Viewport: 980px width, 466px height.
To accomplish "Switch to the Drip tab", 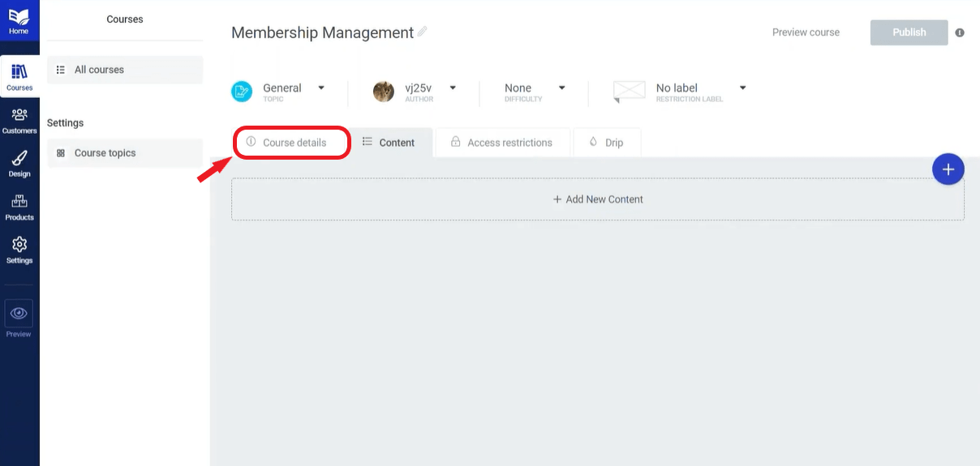I will click(x=607, y=143).
